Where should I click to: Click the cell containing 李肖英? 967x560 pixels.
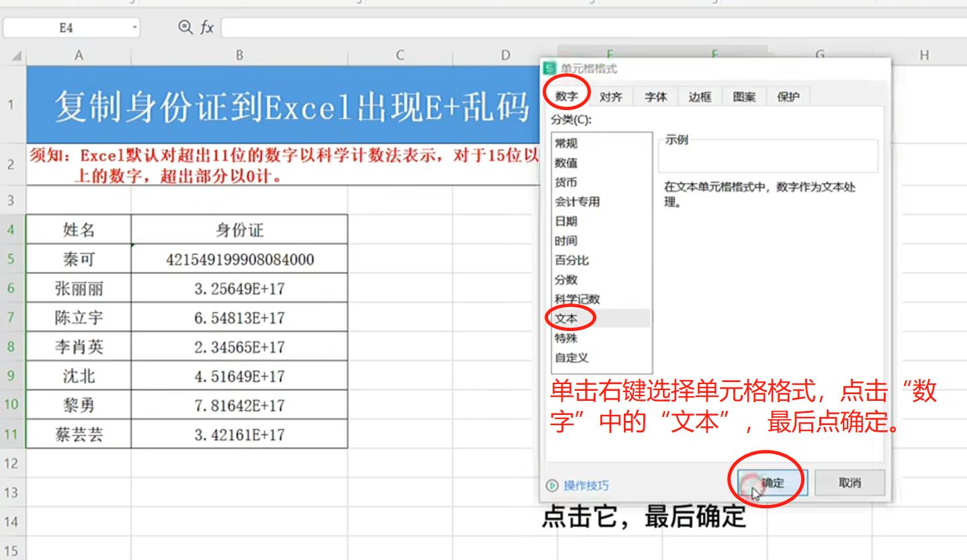tap(79, 346)
